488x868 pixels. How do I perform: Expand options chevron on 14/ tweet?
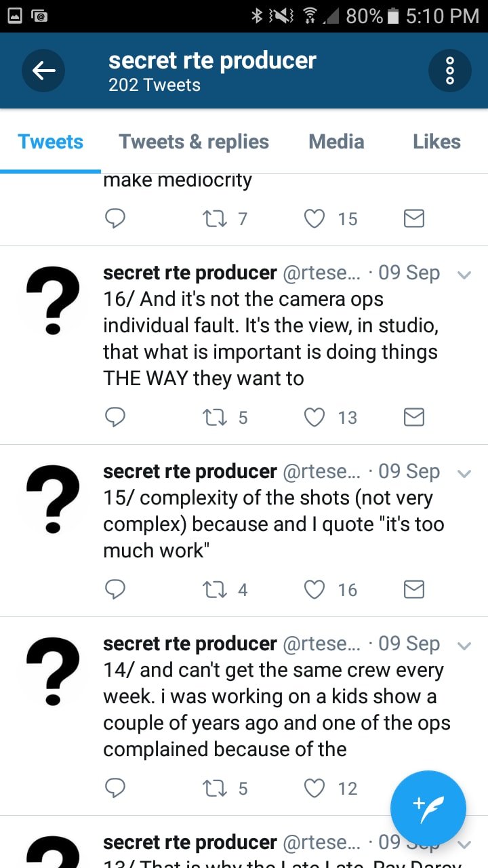pyautogui.click(x=464, y=646)
